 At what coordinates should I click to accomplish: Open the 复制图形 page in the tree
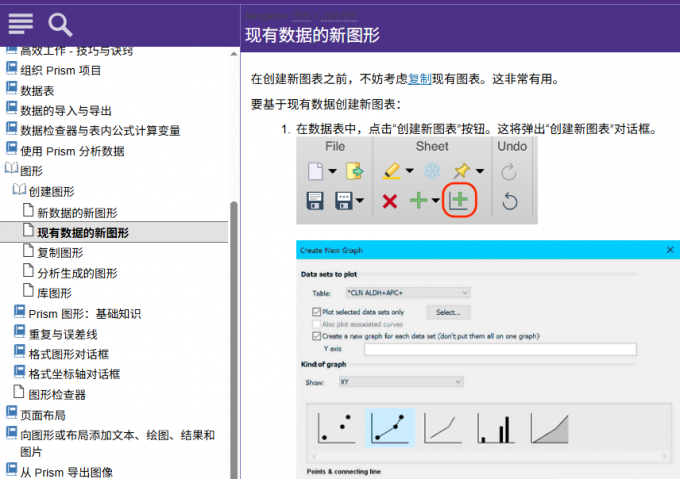click(x=60, y=253)
